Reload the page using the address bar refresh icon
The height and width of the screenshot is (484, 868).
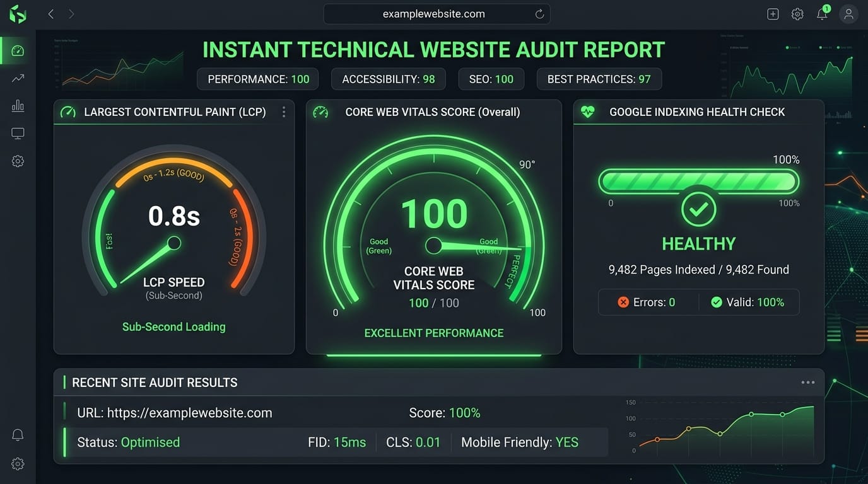pyautogui.click(x=539, y=14)
